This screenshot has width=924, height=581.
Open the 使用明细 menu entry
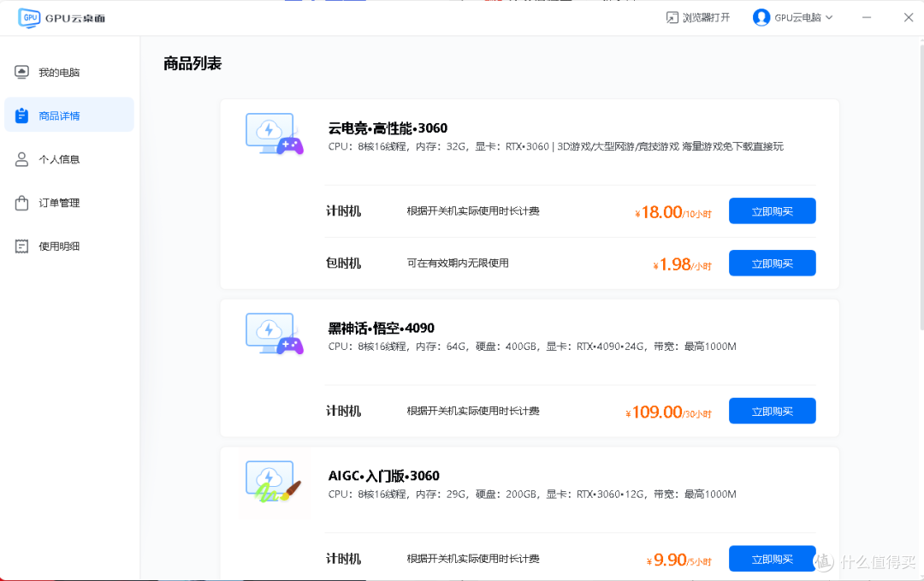pyautogui.click(x=69, y=246)
